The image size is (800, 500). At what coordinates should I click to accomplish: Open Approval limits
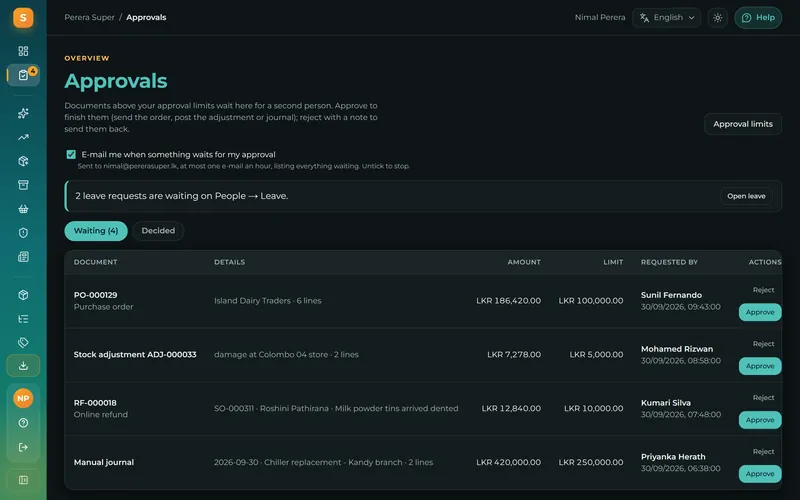tap(743, 124)
